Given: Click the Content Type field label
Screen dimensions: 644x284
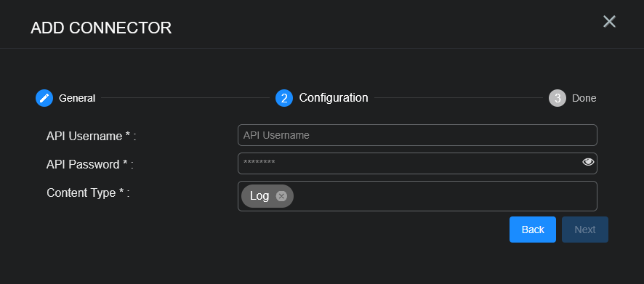Looking at the screenshot, I should [88, 193].
